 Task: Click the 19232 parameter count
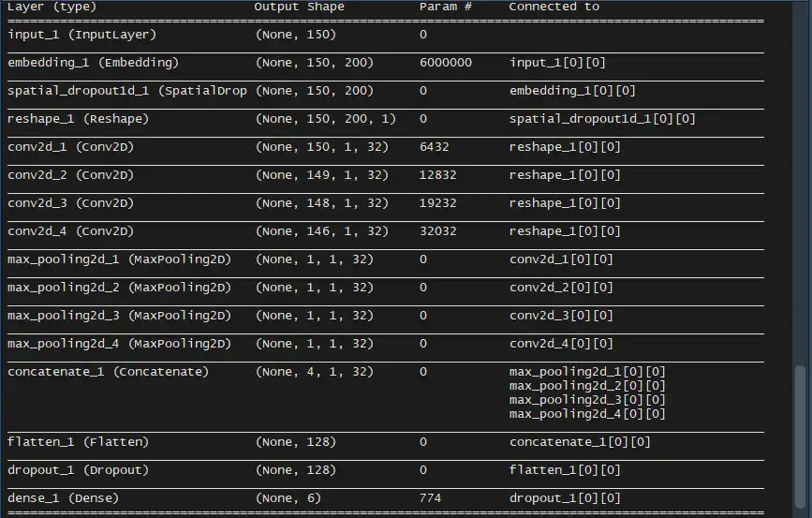click(x=438, y=203)
